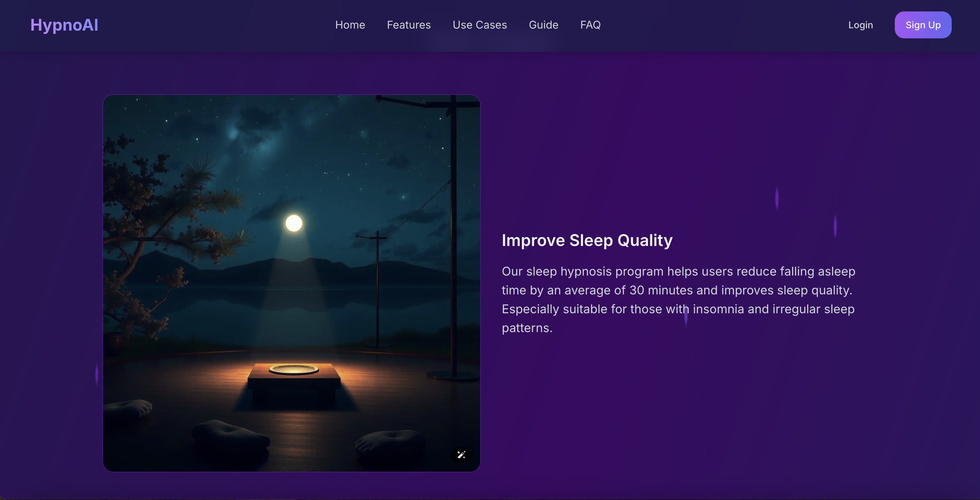Click the HypnoAI logo
980x500 pixels.
[64, 25]
